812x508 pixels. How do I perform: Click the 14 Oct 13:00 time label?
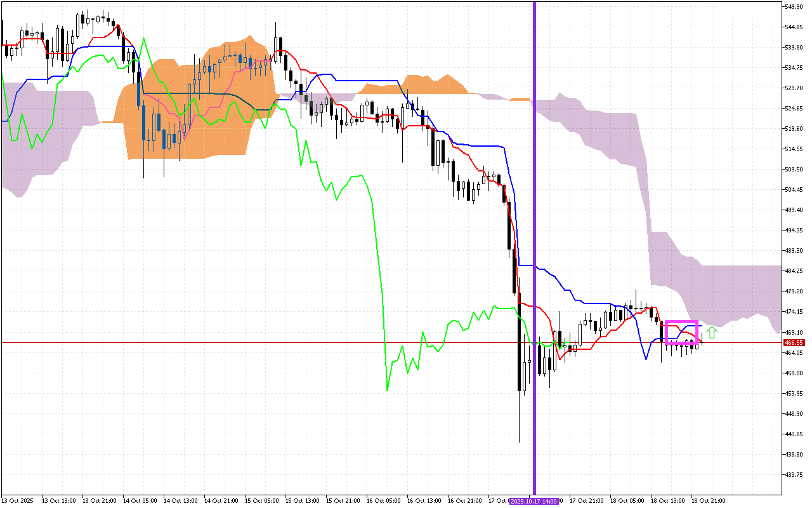click(x=180, y=501)
